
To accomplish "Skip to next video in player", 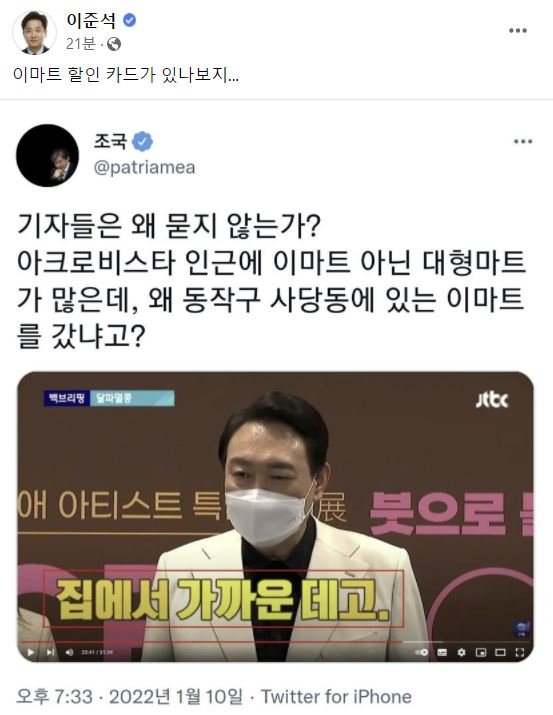I will pyautogui.click(x=50, y=652).
